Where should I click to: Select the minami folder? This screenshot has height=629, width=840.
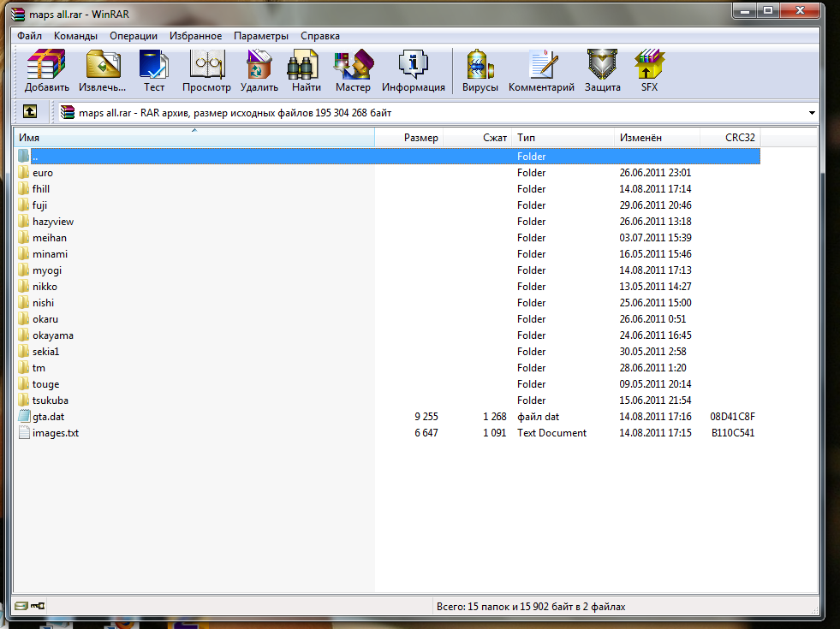(50, 254)
